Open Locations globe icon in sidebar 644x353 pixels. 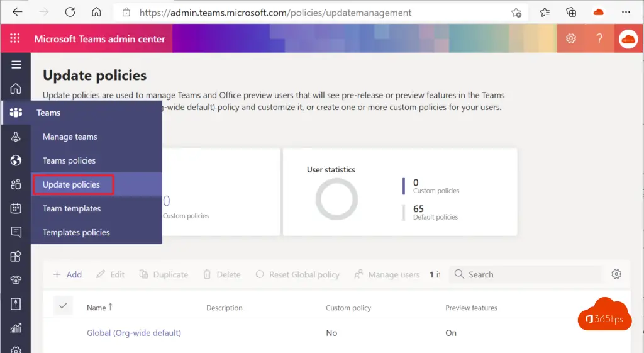(16, 160)
